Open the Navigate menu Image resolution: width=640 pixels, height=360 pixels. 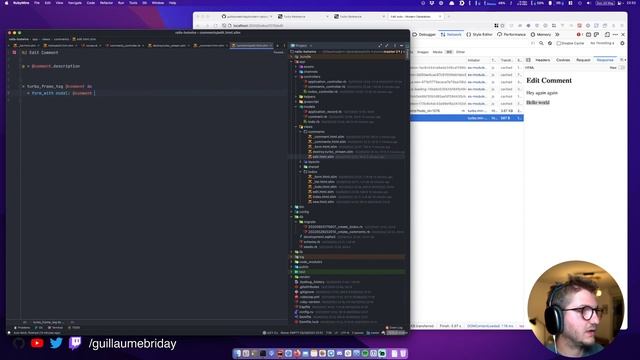click(75, 3)
